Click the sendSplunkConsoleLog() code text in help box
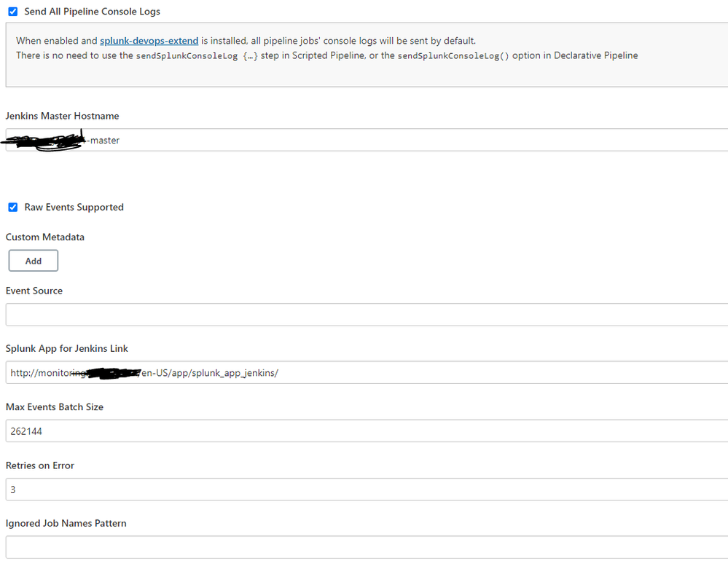The width and height of the screenshot is (728, 574). [x=453, y=56]
